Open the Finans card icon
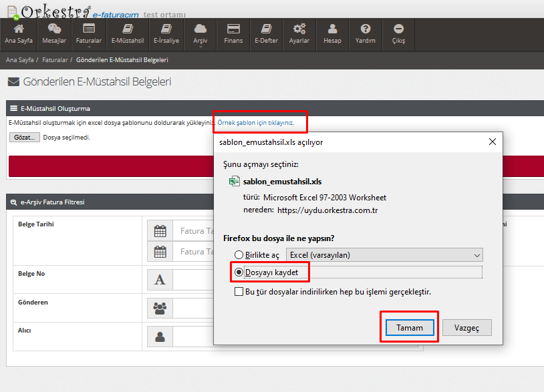 (233, 29)
